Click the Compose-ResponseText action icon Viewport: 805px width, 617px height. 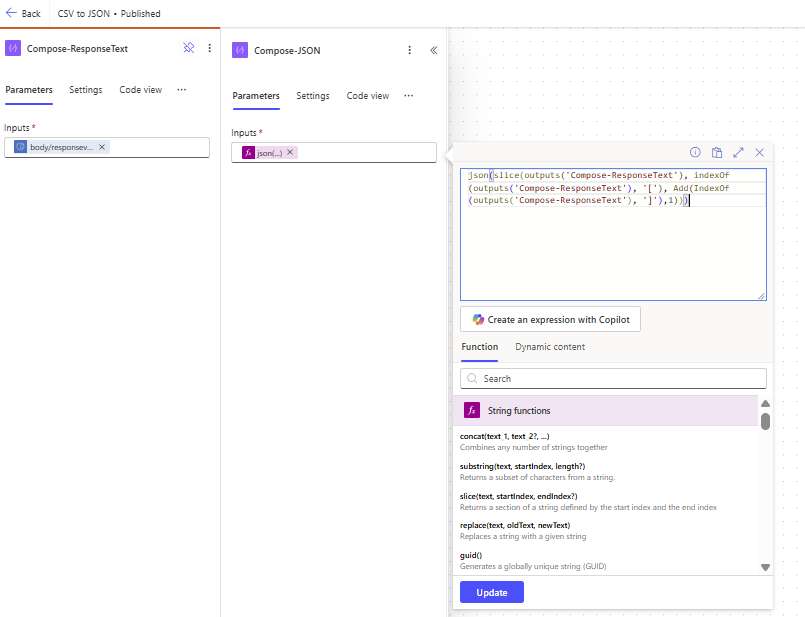[x=13, y=48]
